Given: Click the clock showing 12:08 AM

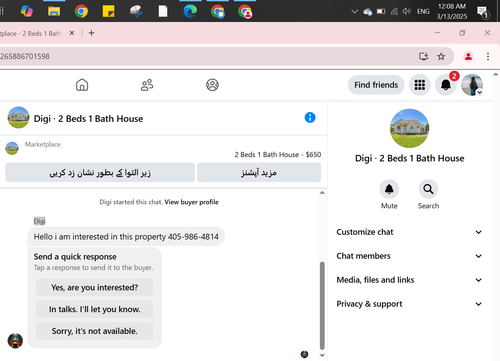Looking at the screenshot, I should point(452,6).
